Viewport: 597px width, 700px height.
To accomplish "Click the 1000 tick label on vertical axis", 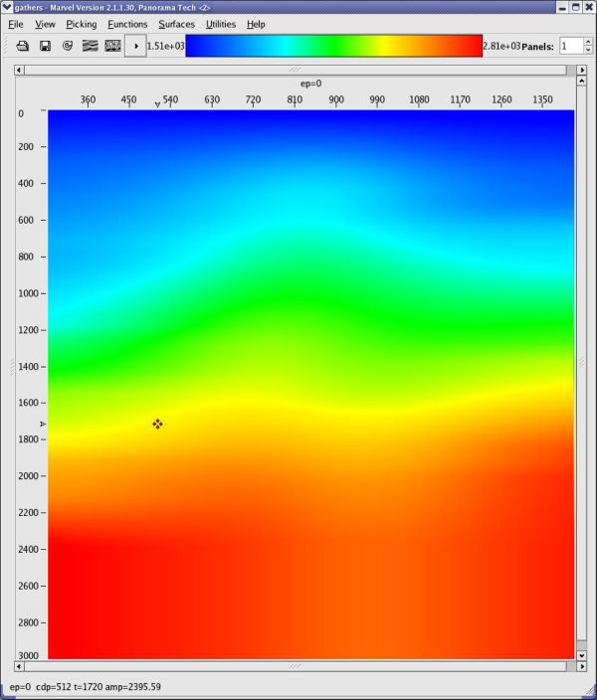I will tap(28, 293).
